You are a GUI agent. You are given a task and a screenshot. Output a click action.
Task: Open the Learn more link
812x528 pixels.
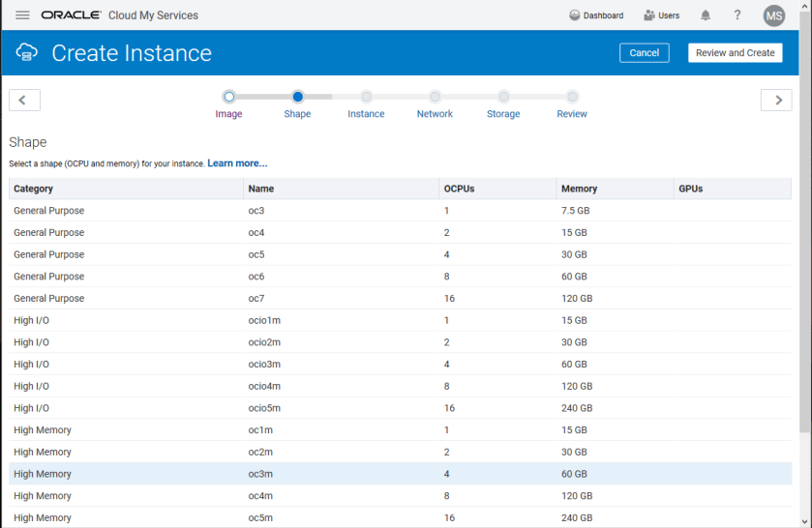(x=237, y=163)
